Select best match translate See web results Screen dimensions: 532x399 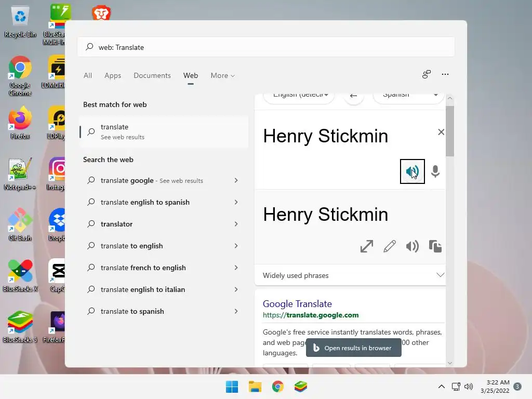click(x=164, y=131)
